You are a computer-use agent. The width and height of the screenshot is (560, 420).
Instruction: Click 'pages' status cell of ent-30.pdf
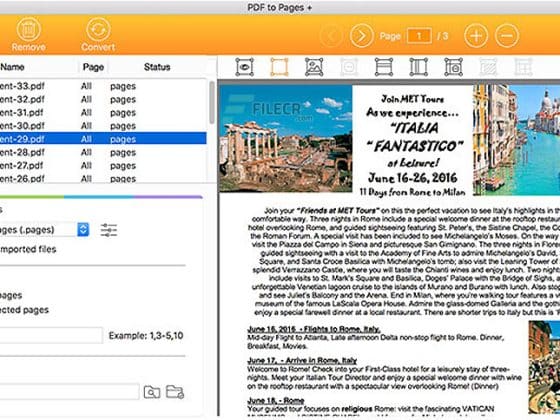(123, 126)
